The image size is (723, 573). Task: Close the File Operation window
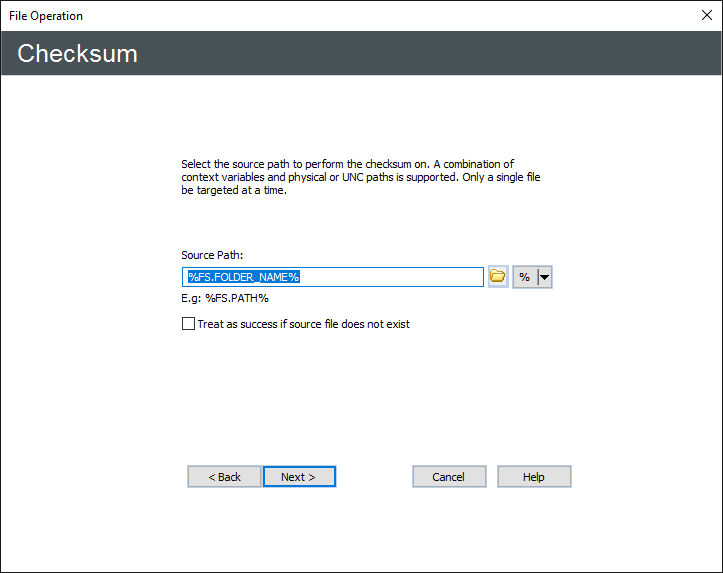[x=706, y=16]
